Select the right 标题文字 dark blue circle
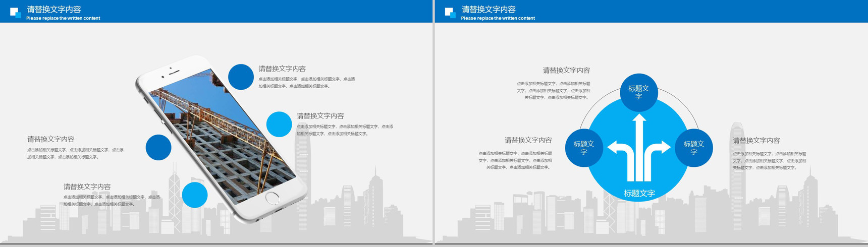The image size is (868, 247). tap(694, 148)
